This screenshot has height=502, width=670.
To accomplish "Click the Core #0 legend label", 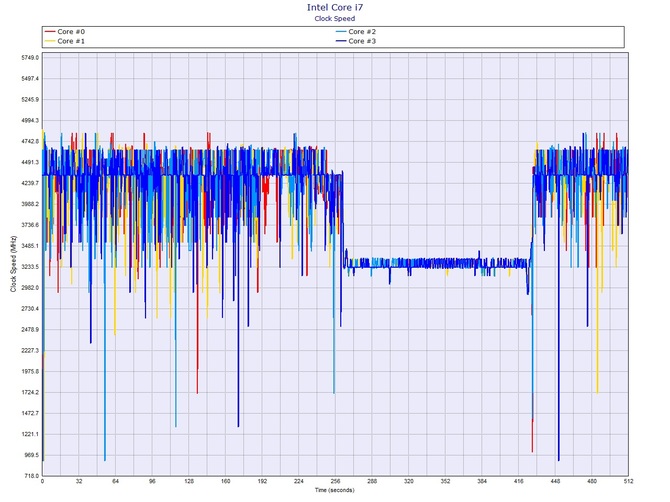I will coord(71,32).
